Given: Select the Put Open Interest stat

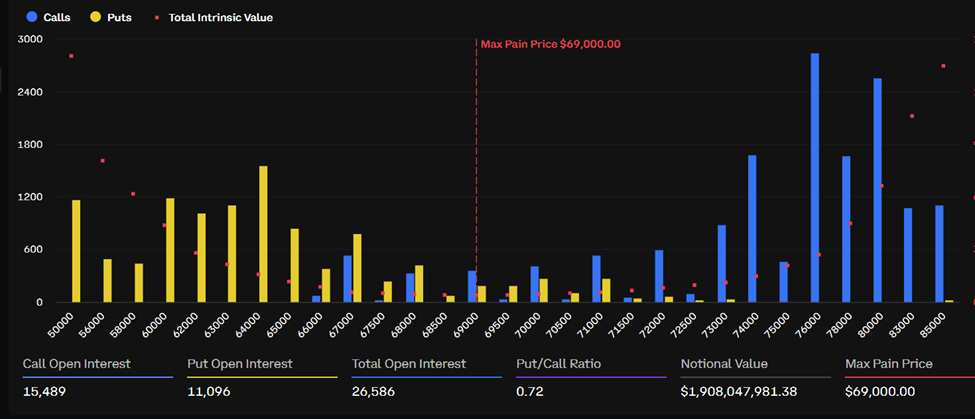Looking at the screenshot, I should (x=239, y=364).
